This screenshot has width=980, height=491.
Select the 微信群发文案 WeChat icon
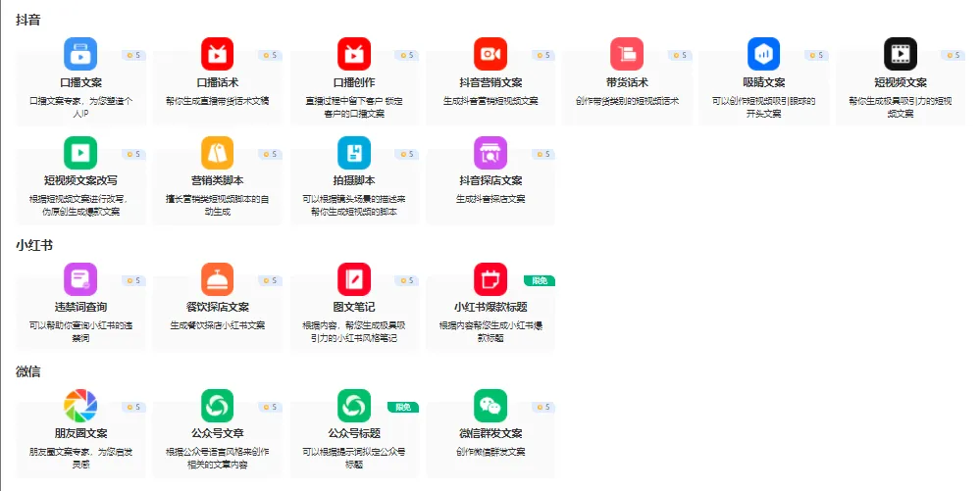tap(490, 406)
